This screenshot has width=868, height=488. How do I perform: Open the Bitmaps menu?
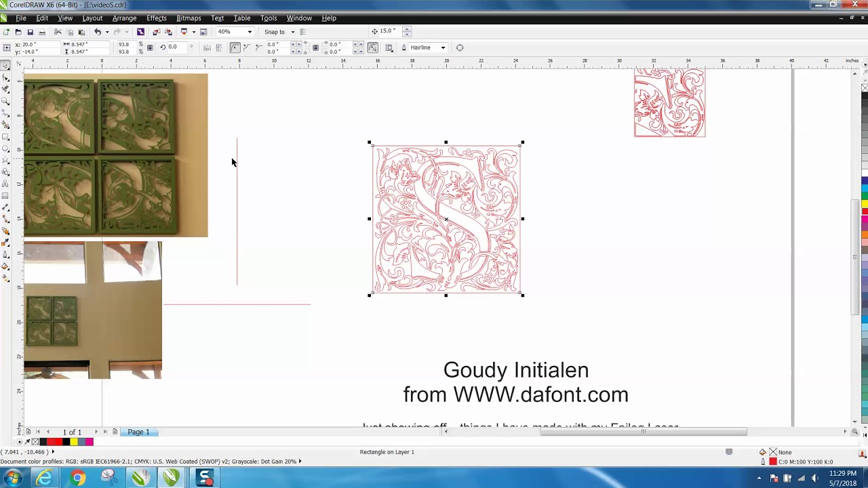click(x=189, y=18)
